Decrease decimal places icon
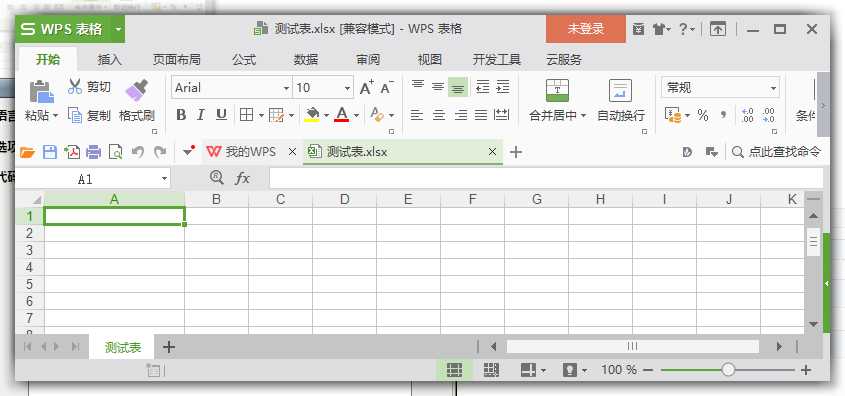This screenshot has width=845, height=396. [x=768, y=115]
